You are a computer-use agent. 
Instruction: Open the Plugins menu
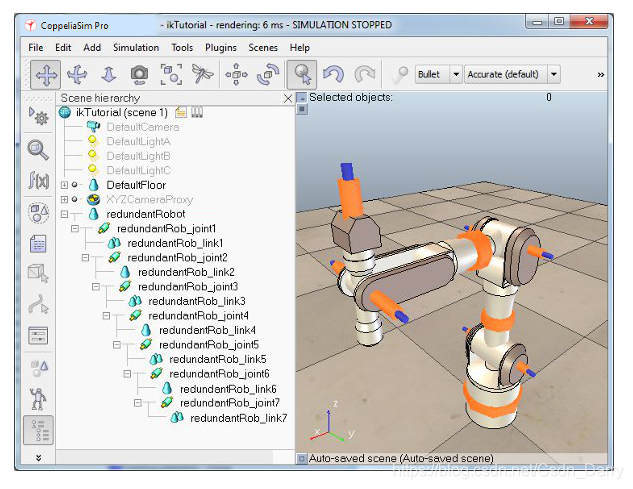point(221,48)
